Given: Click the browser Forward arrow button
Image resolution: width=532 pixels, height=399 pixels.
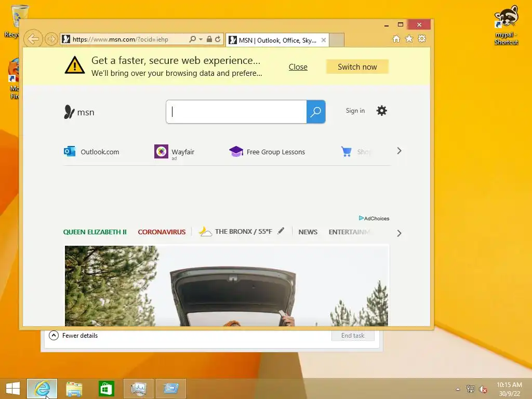Looking at the screenshot, I should [x=51, y=39].
